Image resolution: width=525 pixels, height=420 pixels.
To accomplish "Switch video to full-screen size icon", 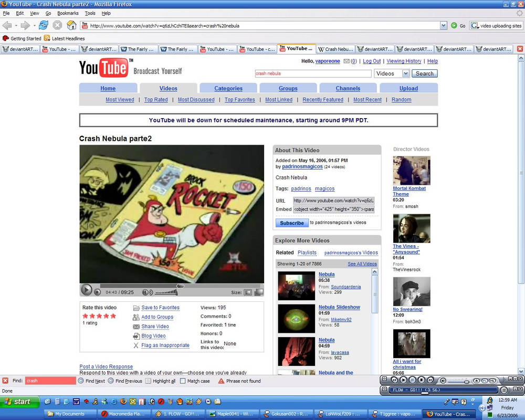I will pos(259,292).
